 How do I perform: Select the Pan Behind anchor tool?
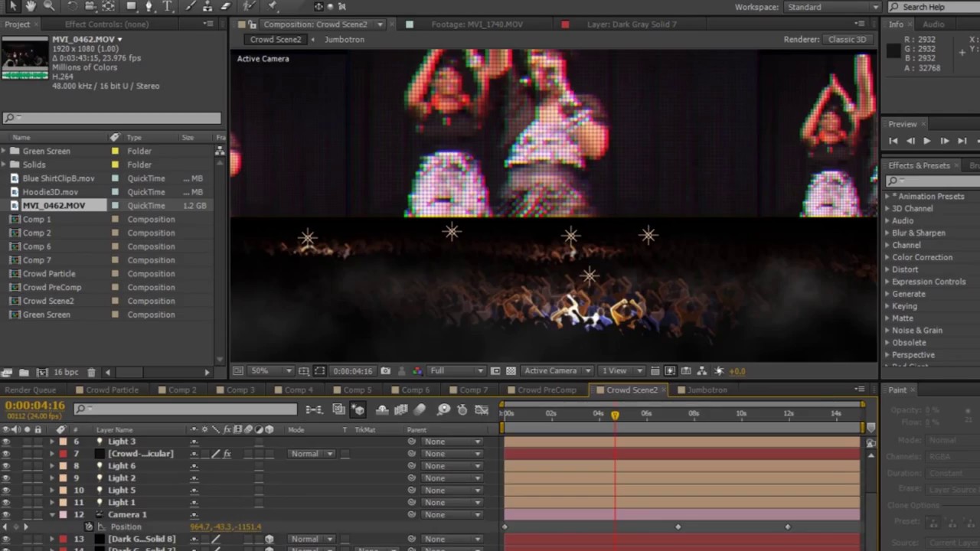(x=109, y=6)
